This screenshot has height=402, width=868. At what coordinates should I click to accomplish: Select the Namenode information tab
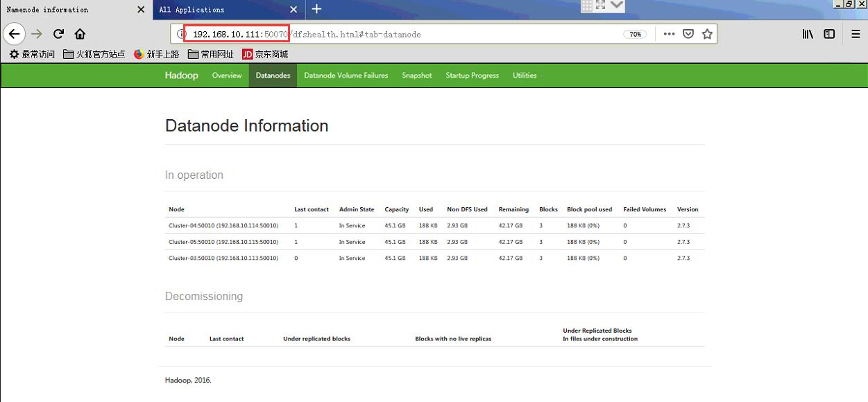tap(76, 10)
